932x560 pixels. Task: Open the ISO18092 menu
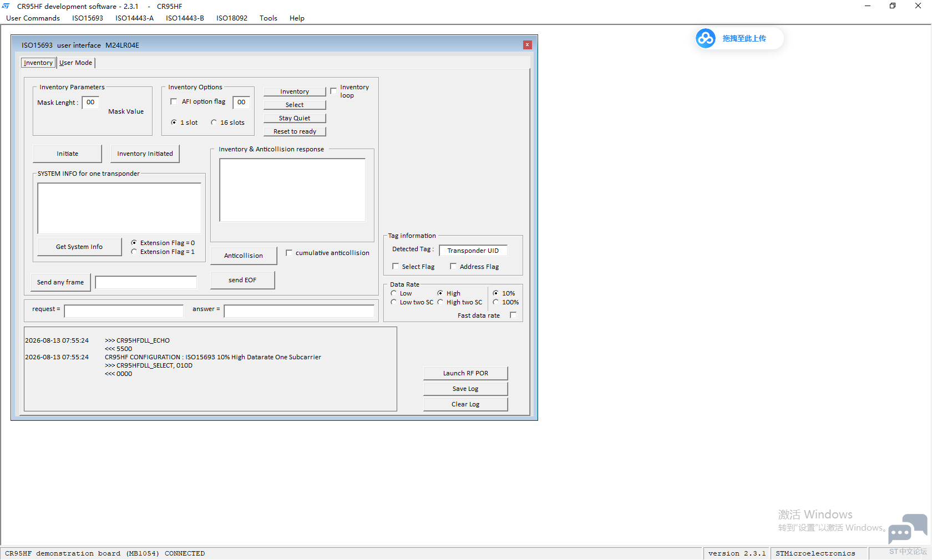(232, 18)
